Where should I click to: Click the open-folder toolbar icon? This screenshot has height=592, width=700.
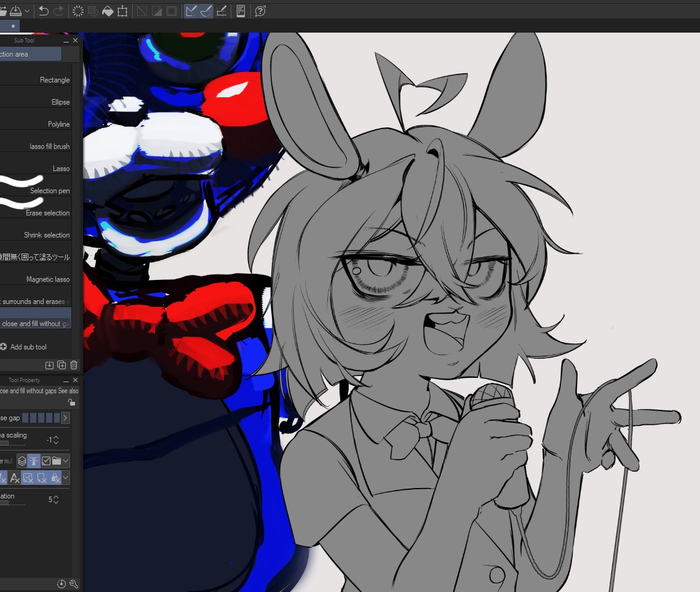coord(3,11)
